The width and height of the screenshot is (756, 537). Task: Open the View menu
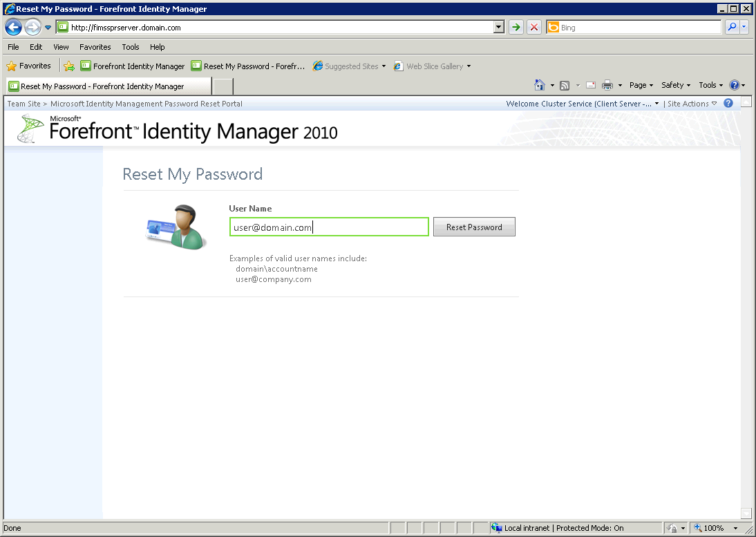pyautogui.click(x=61, y=47)
